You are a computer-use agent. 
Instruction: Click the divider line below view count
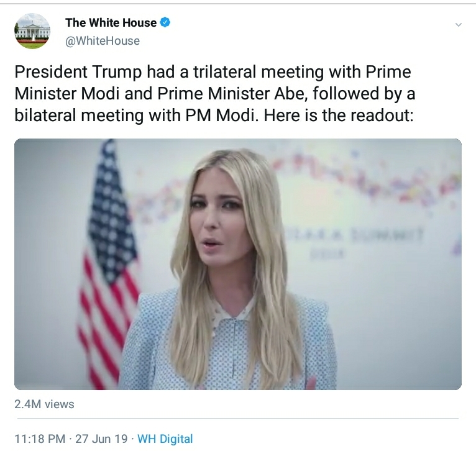238,418
